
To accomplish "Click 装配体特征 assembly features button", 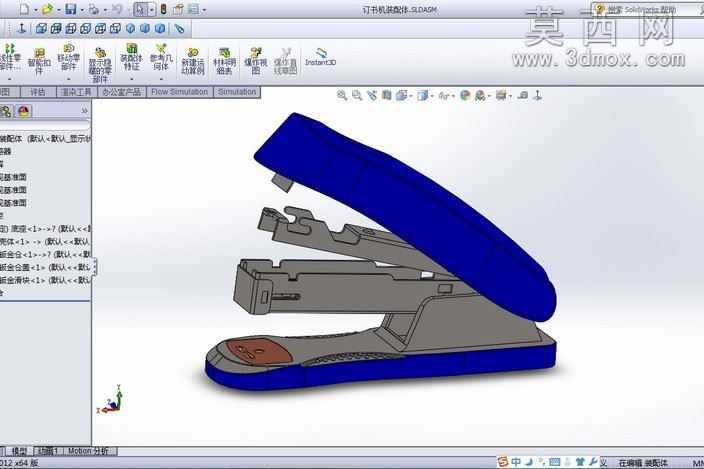I will 131,57.
